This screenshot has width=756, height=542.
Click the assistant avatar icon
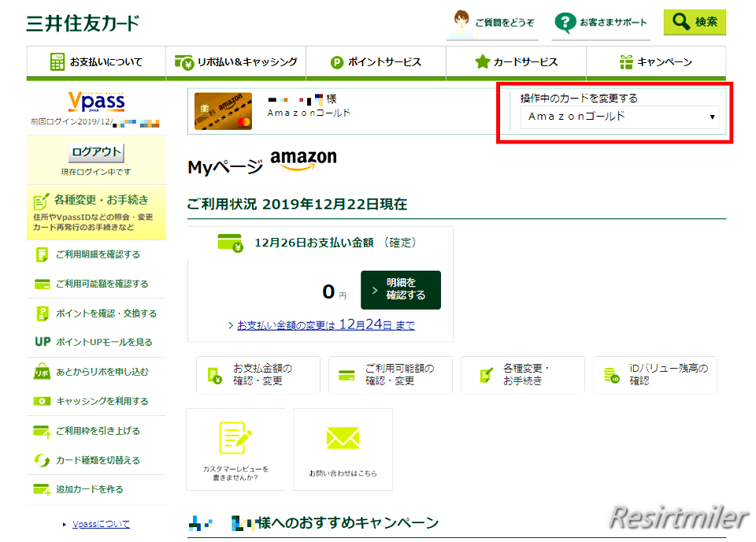[x=461, y=24]
